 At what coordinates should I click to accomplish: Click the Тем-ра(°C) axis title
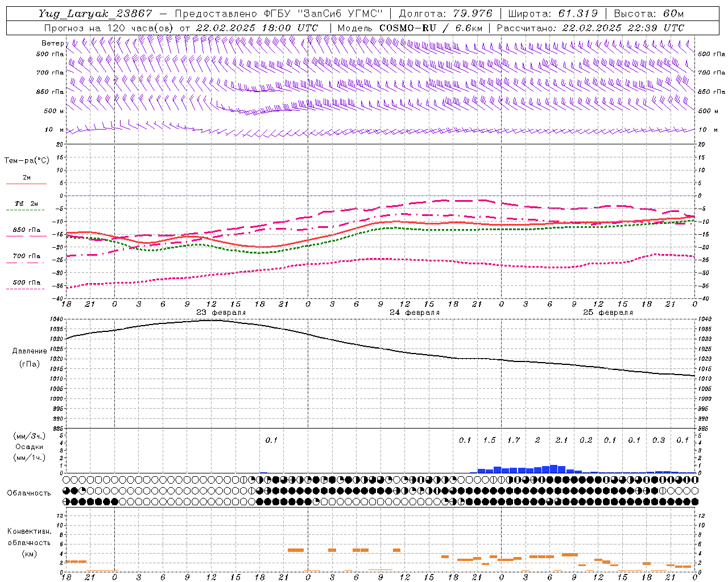tap(27, 161)
